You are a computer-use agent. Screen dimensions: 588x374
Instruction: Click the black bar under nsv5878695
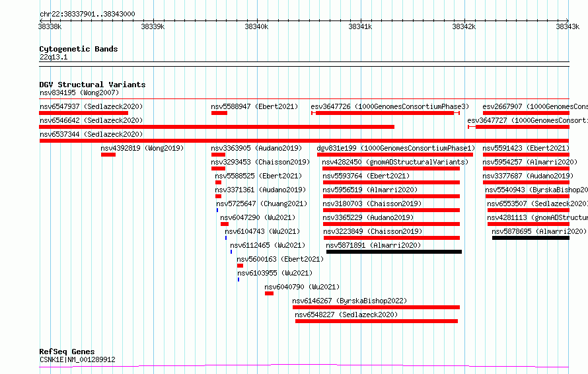click(x=531, y=238)
